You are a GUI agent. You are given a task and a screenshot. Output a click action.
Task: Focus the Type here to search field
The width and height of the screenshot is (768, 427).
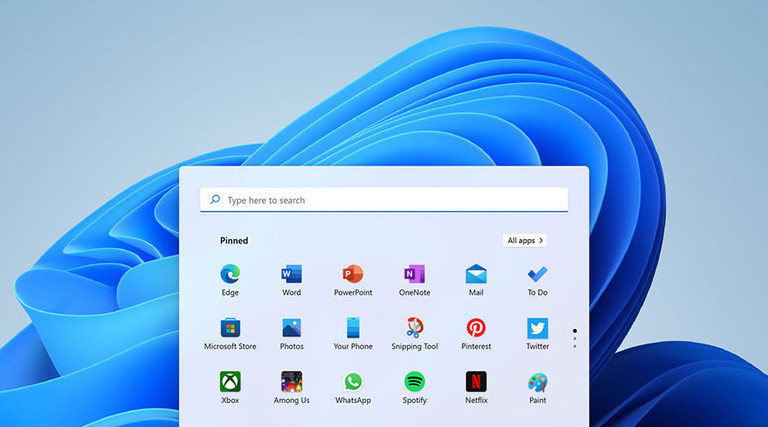click(x=384, y=200)
